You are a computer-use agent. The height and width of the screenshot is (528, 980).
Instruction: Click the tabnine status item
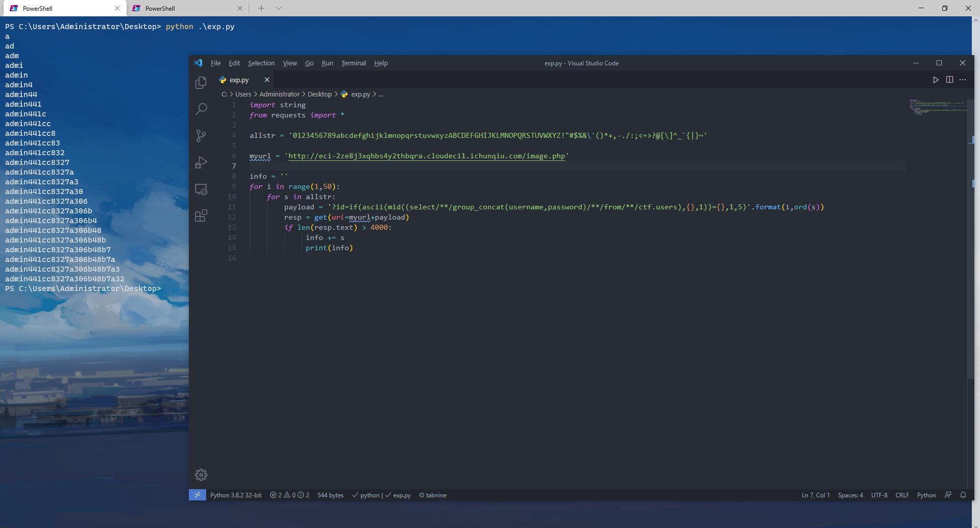[433, 495]
